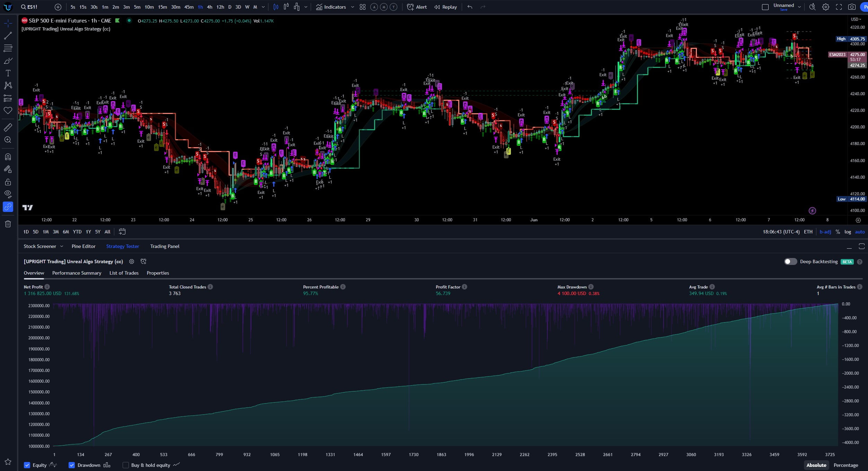This screenshot has height=471, width=868.
Task: Select the ruler measure tool
Action: [x=8, y=127]
